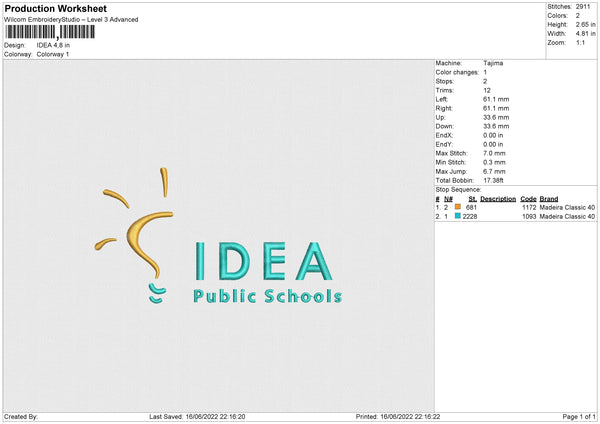Click the 'EndX:' value 0.00 in

click(x=493, y=135)
